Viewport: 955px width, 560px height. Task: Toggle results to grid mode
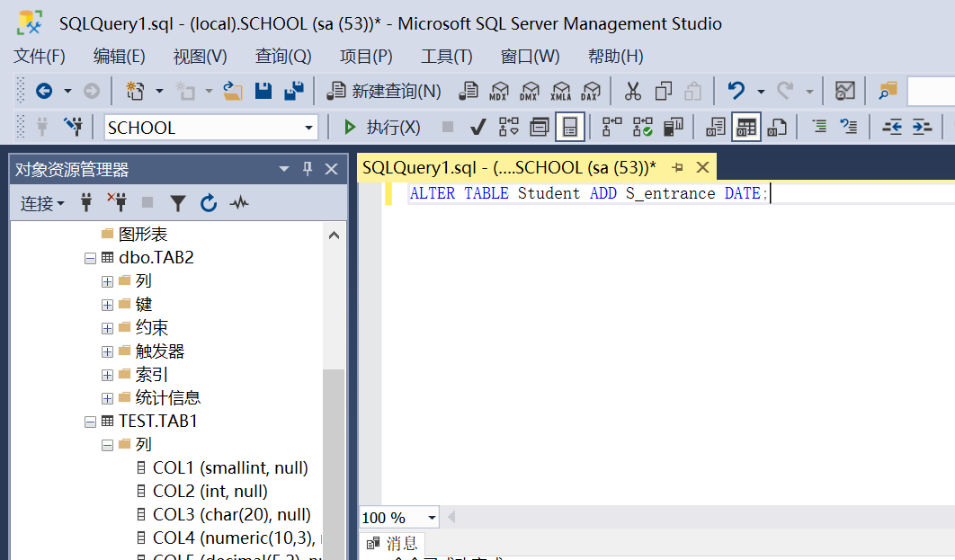(x=746, y=128)
